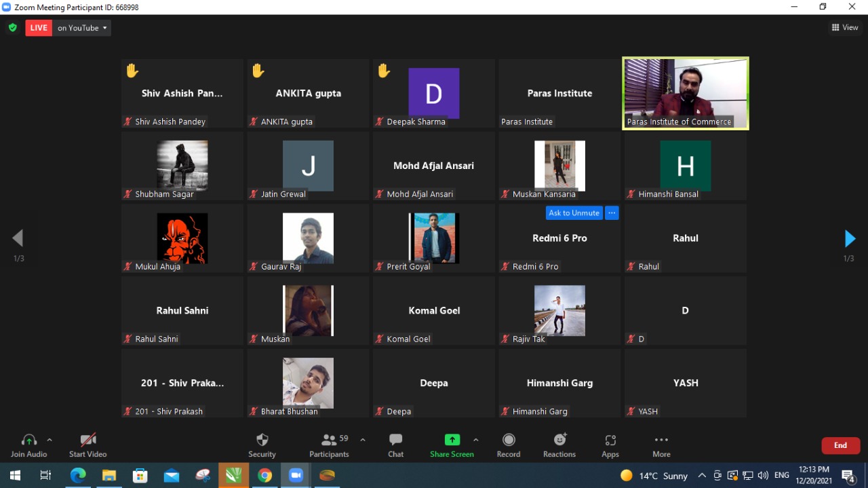Toggle Start Video camera on

88,440
